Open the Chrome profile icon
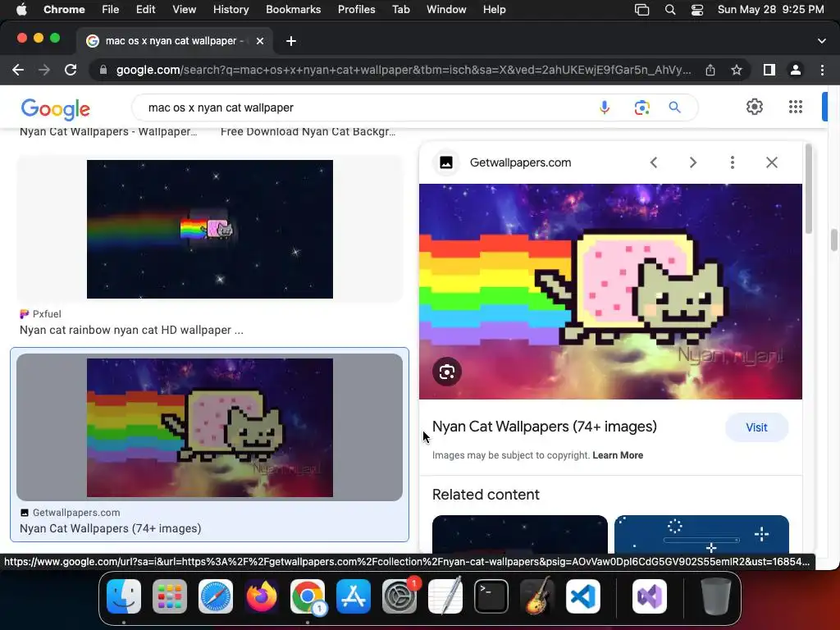840x630 pixels. point(796,71)
